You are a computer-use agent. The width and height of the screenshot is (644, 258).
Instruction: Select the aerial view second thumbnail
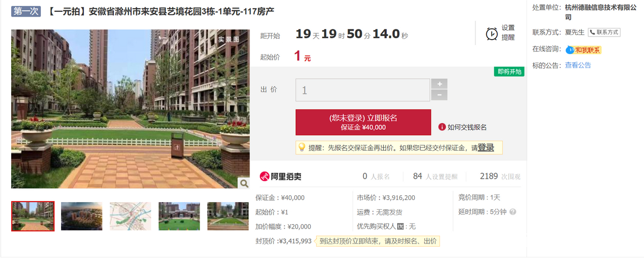82,216
